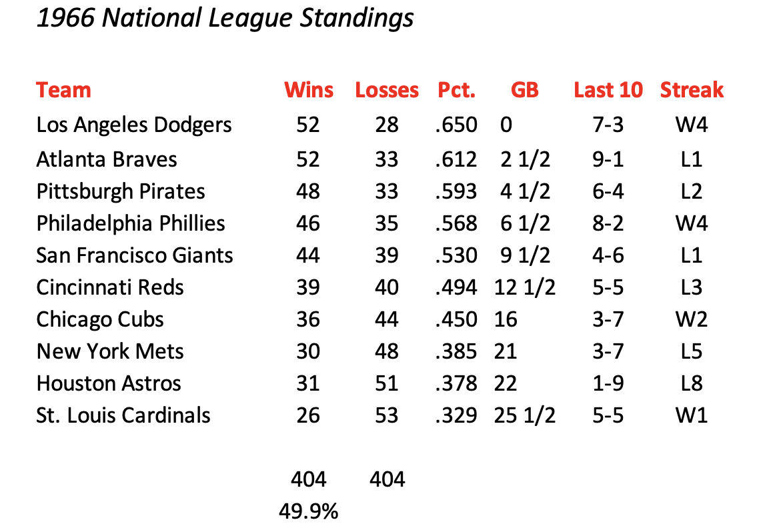The width and height of the screenshot is (767, 532).
Task: Click the Team column header
Action: [63, 90]
